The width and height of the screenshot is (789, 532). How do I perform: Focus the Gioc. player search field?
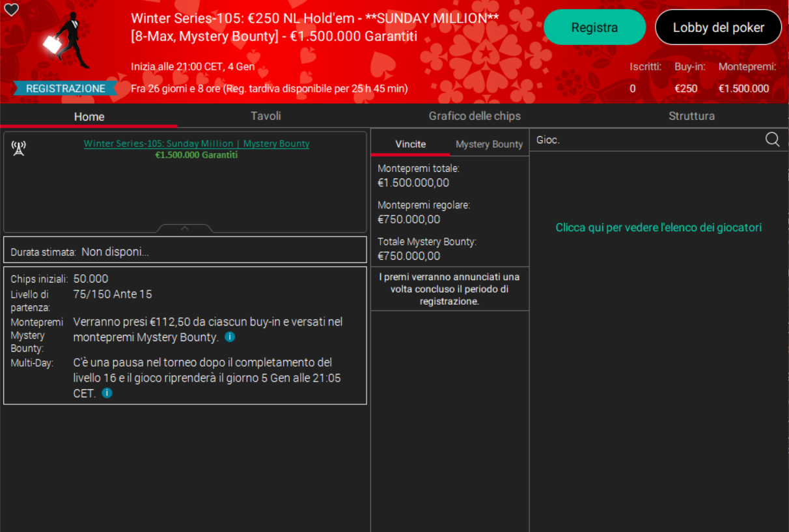point(644,140)
